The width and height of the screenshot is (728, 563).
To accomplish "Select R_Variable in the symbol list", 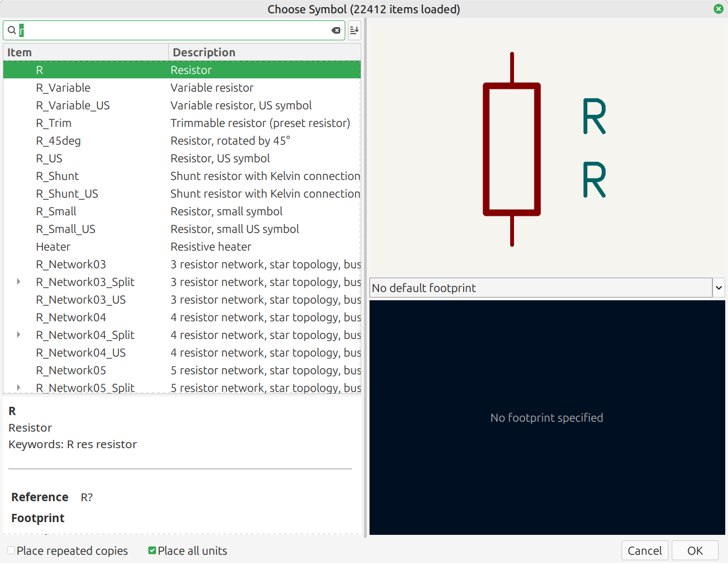I will pyautogui.click(x=63, y=88).
